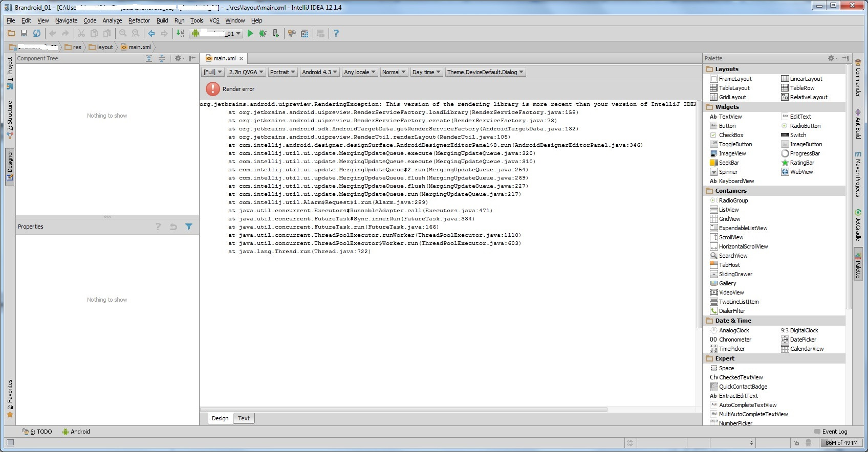
Task: Open the 2.7in QVGA device dropdown
Action: pos(246,72)
